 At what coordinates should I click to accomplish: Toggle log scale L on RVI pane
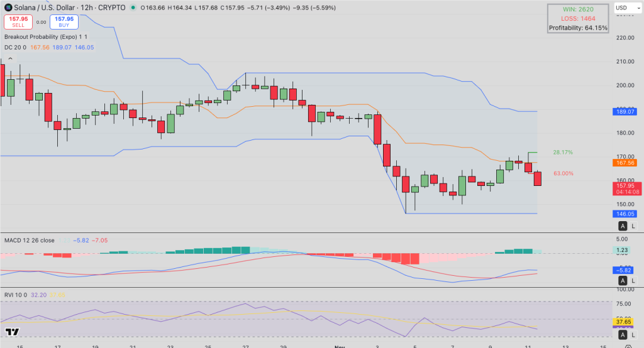tap(633, 335)
